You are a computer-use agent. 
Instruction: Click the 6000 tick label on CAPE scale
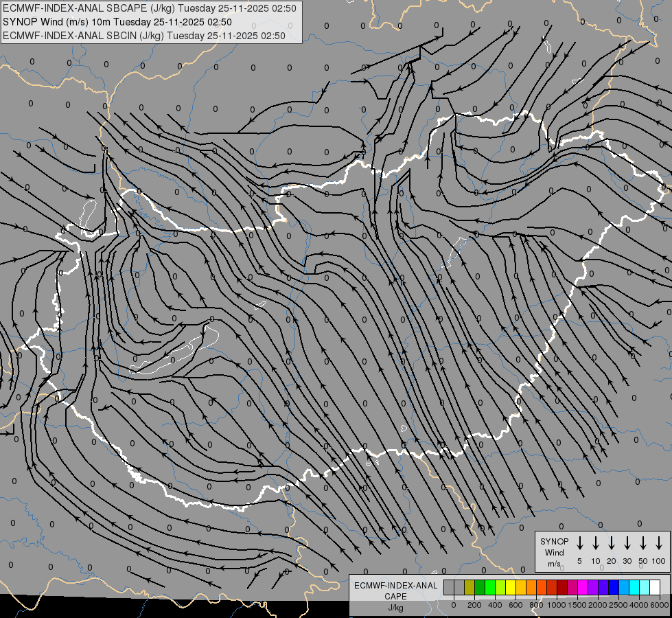tap(660, 605)
